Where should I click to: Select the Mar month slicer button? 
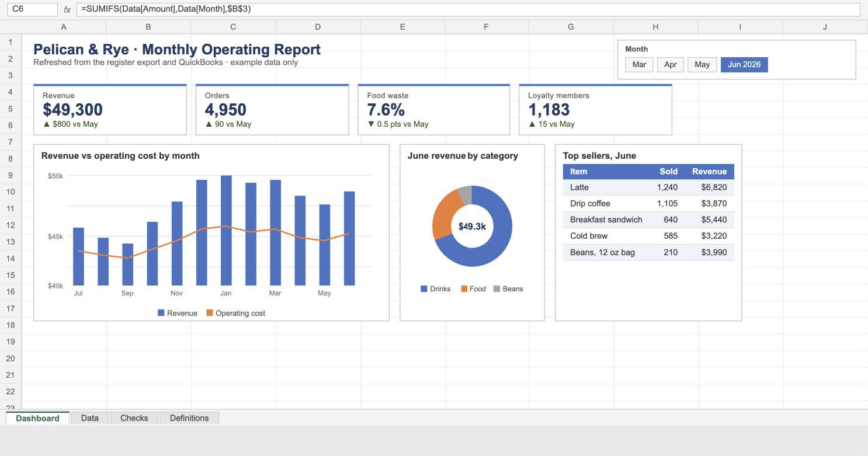click(639, 65)
